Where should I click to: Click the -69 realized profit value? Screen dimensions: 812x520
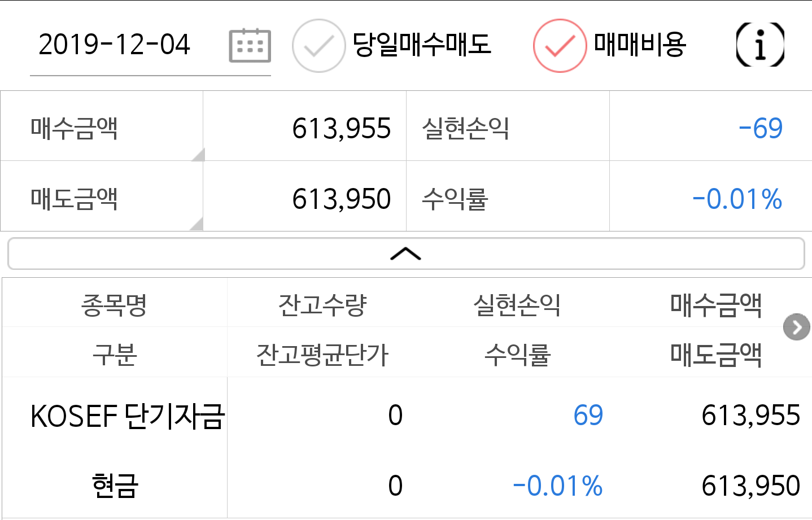(x=760, y=128)
